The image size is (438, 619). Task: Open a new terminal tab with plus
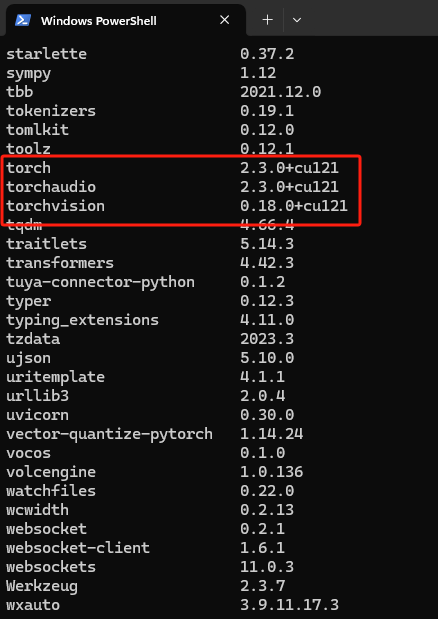267,20
